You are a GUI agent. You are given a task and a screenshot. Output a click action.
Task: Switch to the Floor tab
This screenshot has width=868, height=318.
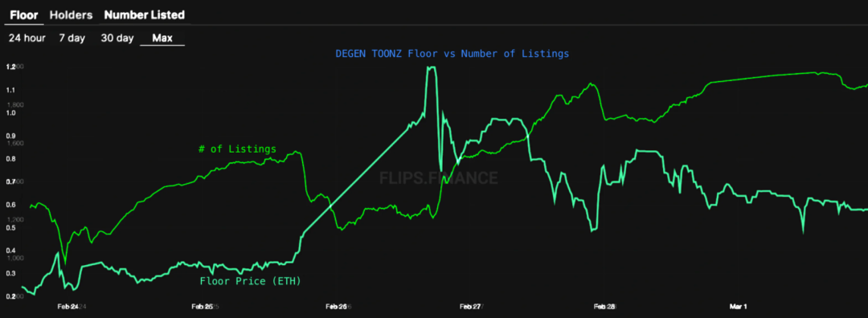coord(24,15)
